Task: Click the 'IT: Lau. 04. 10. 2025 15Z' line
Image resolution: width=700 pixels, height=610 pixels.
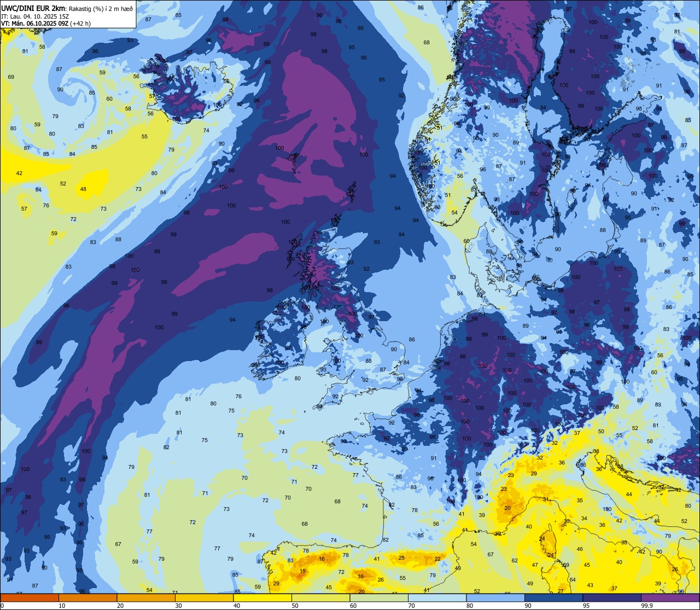Action: coord(35,16)
